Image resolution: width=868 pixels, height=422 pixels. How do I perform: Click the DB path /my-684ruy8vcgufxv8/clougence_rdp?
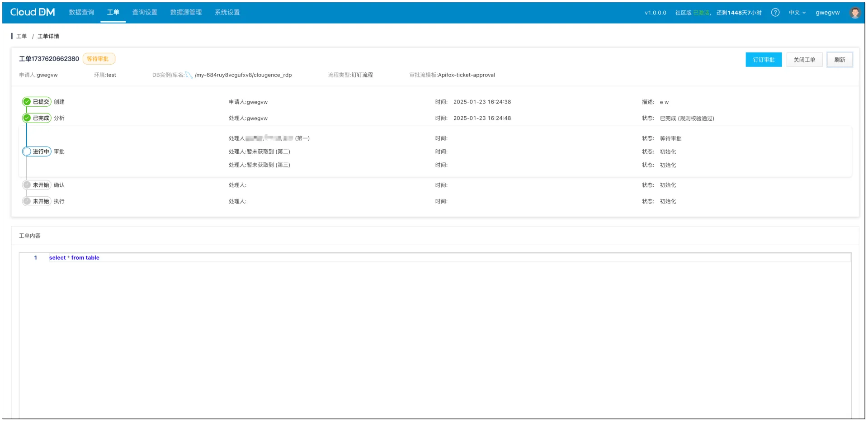(x=243, y=75)
